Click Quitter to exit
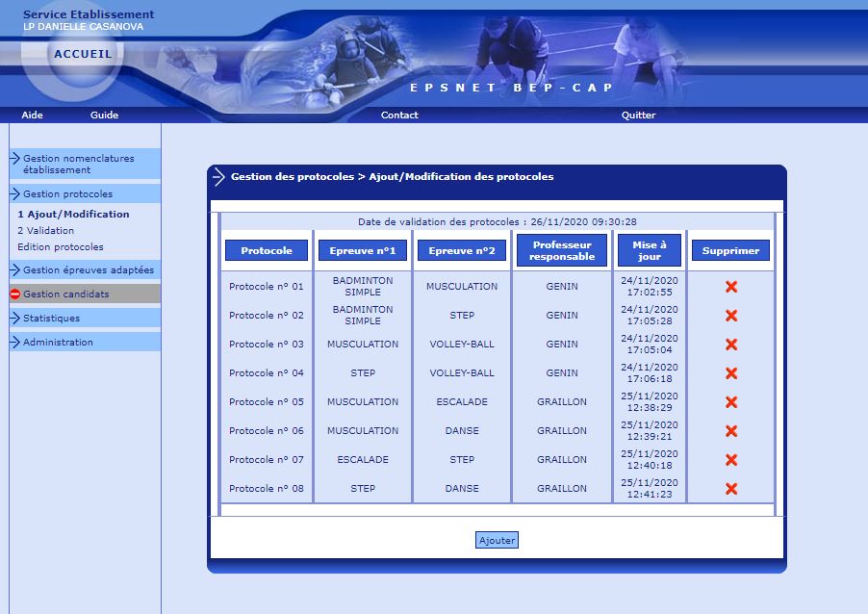Image resolution: width=868 pixels, height=614 pixels. pos(638,115)
